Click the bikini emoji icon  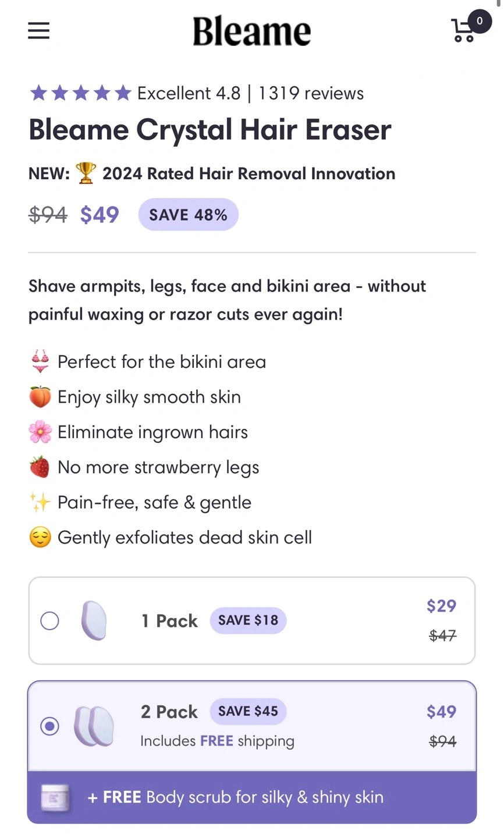click(40, 362)
